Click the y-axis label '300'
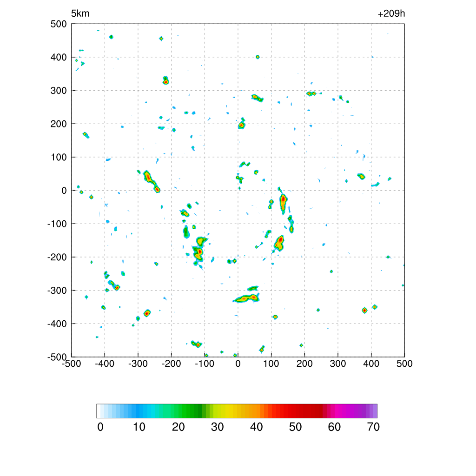This screenshot has height=476, width=476. tap(59, 91)
